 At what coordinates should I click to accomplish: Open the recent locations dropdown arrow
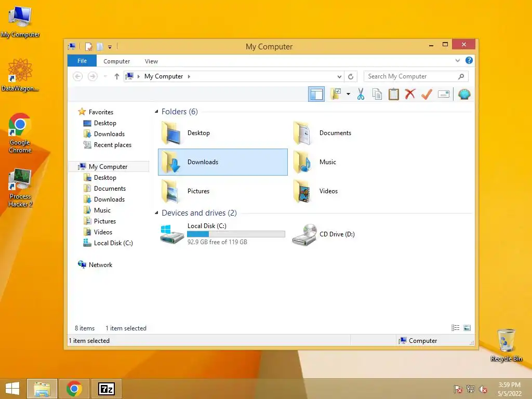pos(105,76)
